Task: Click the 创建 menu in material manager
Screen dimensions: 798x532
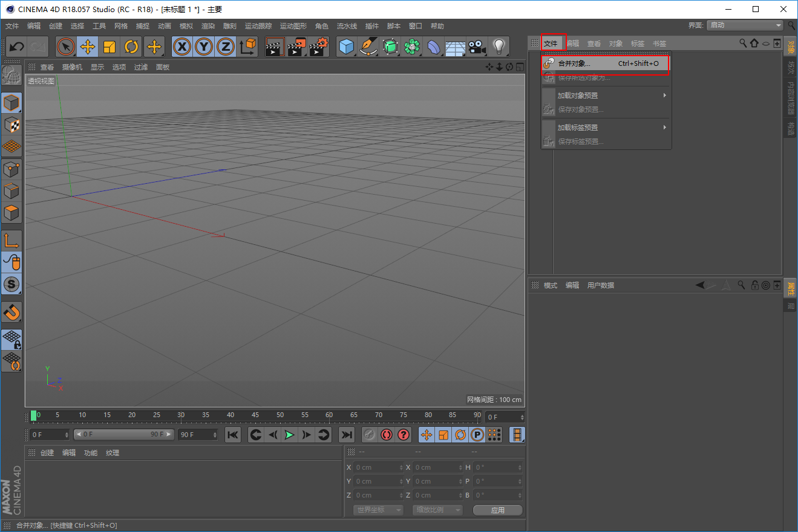Action: (x=47, y=453)
